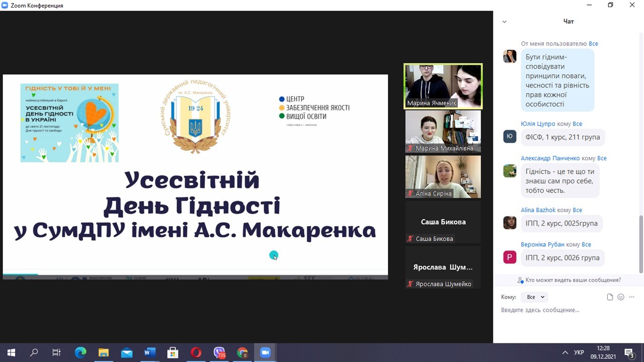
Task: Open Google Chrome from the taskbar
Action: [243, 353]
